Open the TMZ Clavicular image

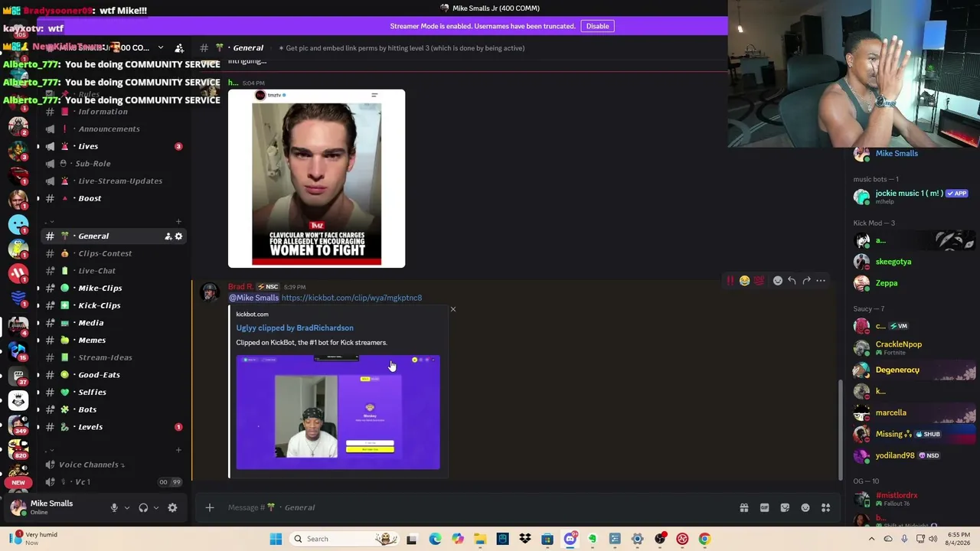tap(316, 178)
